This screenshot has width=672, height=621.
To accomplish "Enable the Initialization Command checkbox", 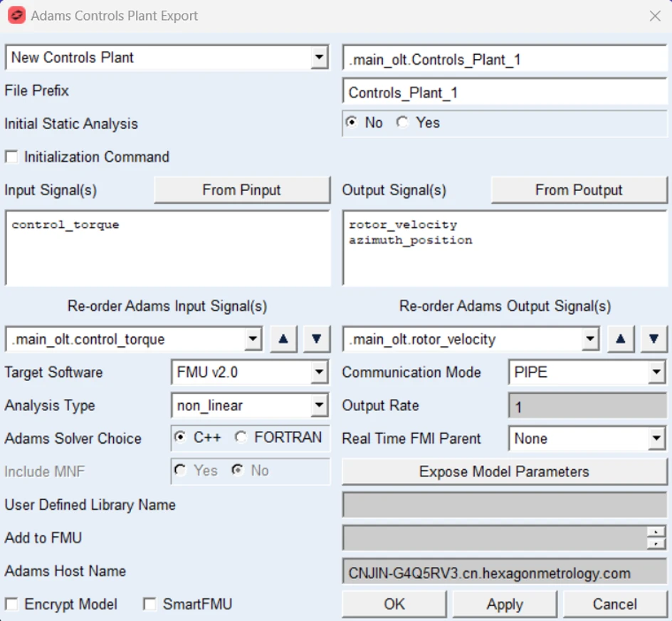I will coord(11,157).
